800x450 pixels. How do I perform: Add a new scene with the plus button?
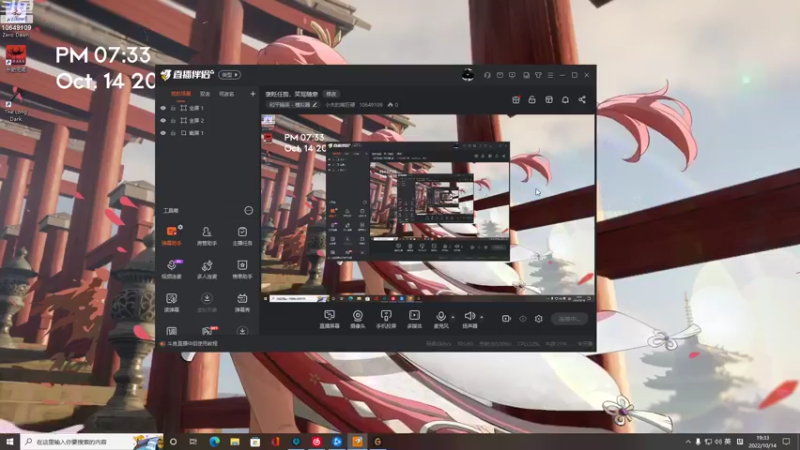coord(253,94)
